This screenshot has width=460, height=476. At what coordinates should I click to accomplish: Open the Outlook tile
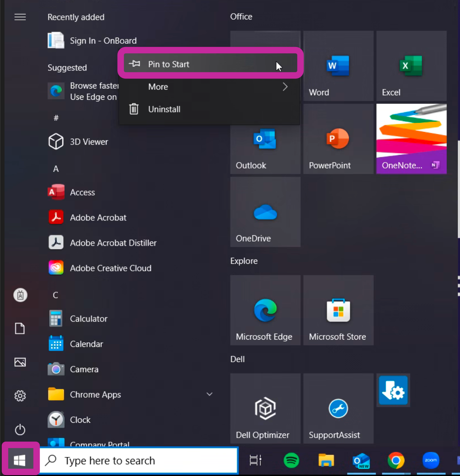[265, 139]
